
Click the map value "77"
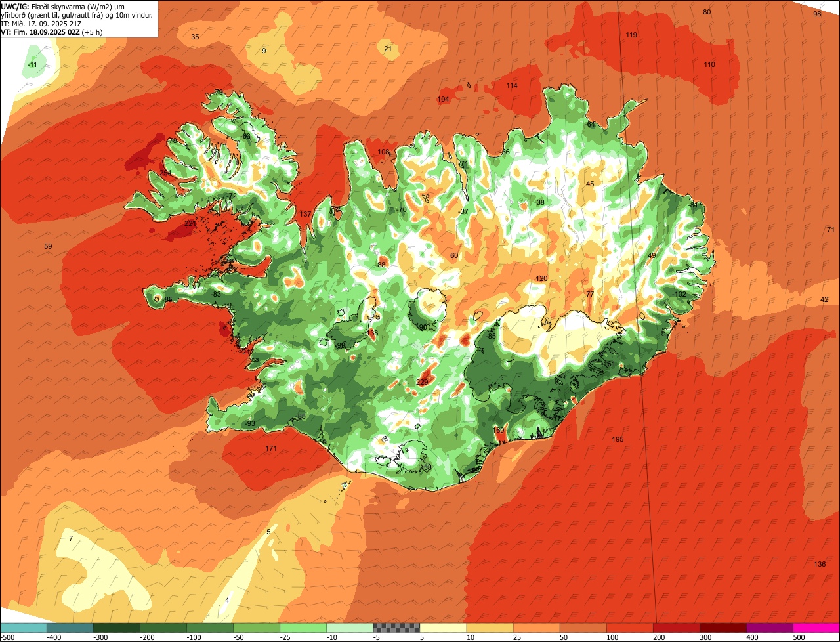point(590,294)
